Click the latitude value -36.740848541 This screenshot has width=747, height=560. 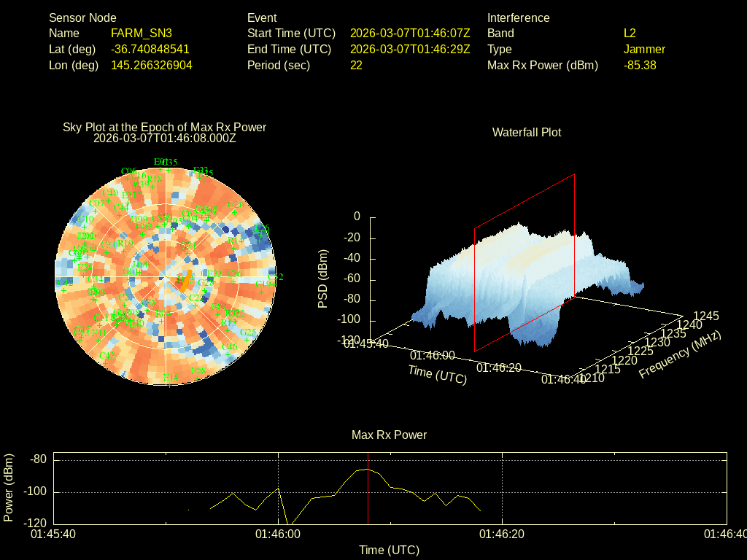pos(150,49)
